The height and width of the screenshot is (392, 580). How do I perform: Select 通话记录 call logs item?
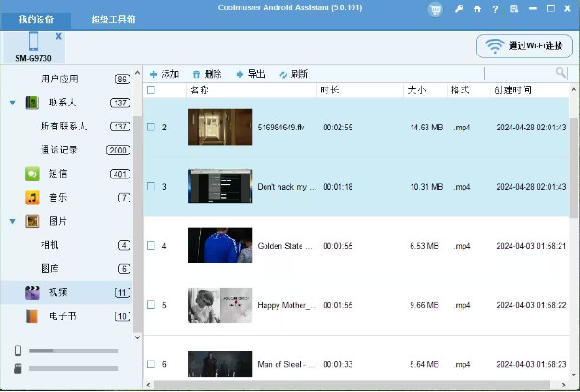tap(57, 150)
